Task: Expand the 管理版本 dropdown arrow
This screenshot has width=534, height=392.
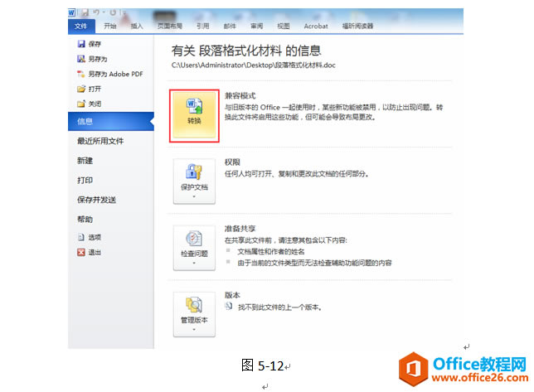Action: (x=194, y=329)
